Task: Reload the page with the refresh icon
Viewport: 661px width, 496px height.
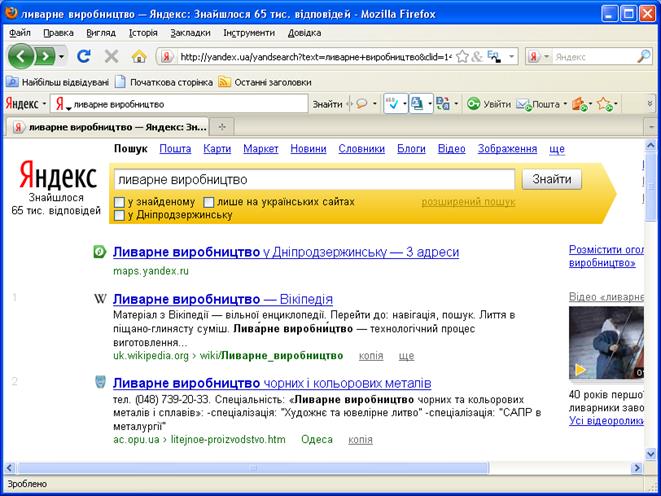Action: [x=84, y=56]
